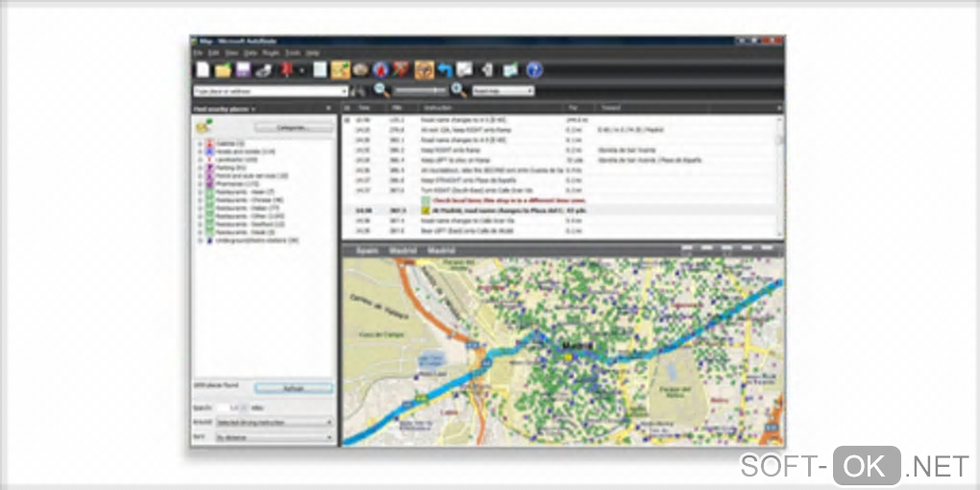
Task: Toggle the highlighted orange-brown icon before the blue arrow
Action: [425, 70]
